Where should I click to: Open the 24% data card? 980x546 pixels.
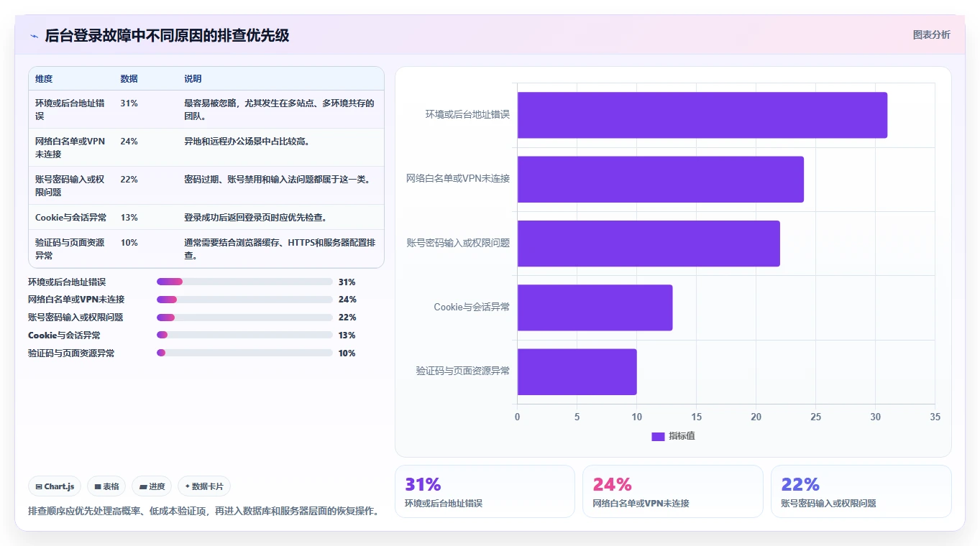(x=672, y=491)
